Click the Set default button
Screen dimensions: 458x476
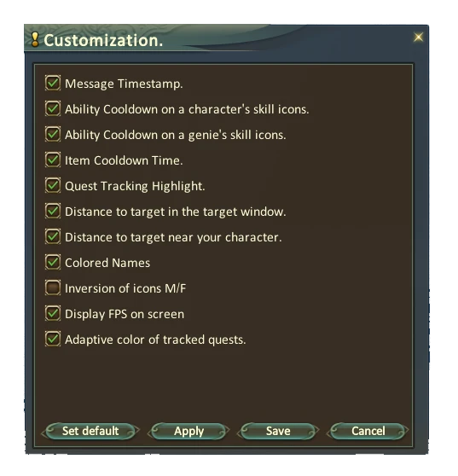pyautogui.click(x=90, y=431)
